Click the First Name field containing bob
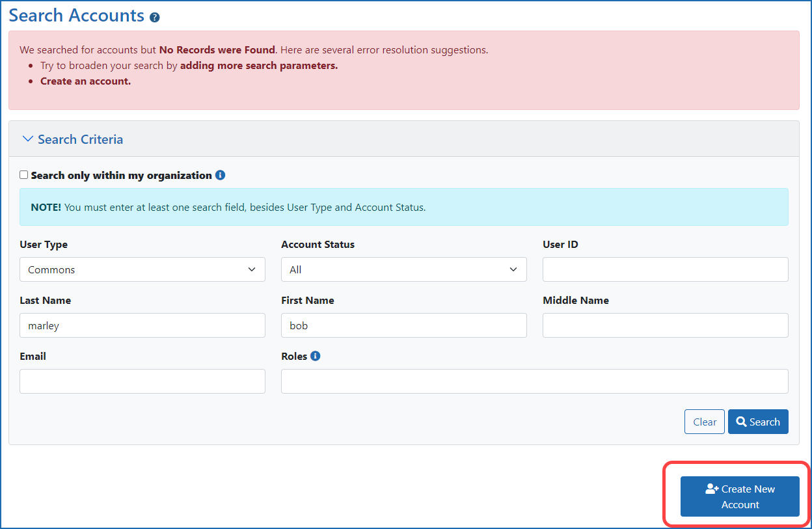812x529 pixels. point(404,325)
